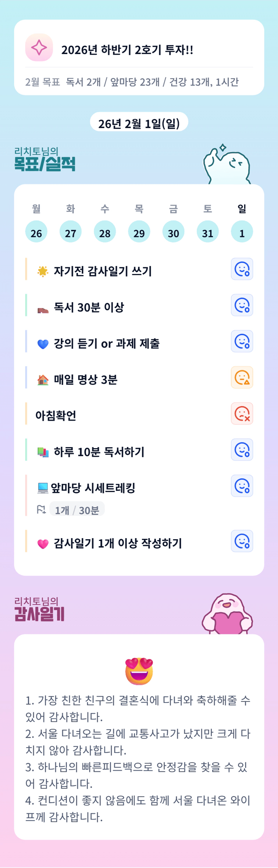Click the status face for 앞마당 시세트레킹
Viewport: 278px width, 868px height.
242,485
